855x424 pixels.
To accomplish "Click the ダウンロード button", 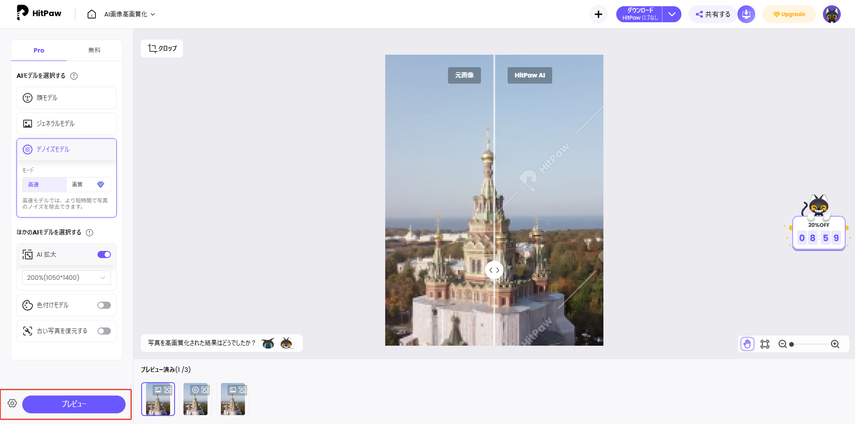I will tap(640, 14).
